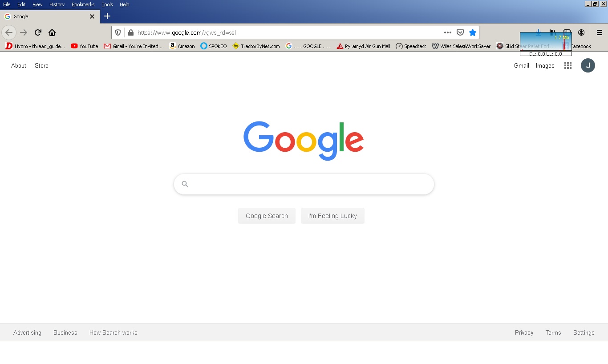Click into the Google search box
This screenshot has width=608, height=364.
point(304,184)
